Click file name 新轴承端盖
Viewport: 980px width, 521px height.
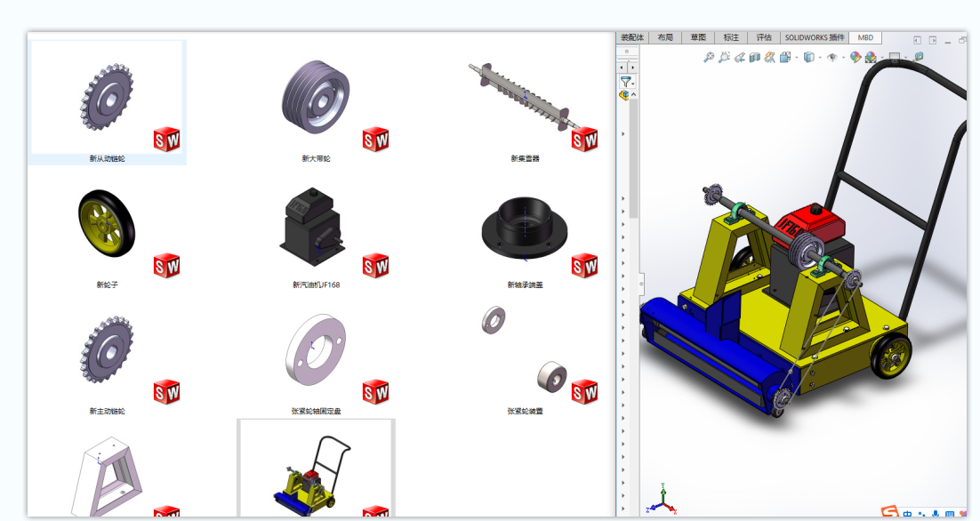(x=525, y=285)
